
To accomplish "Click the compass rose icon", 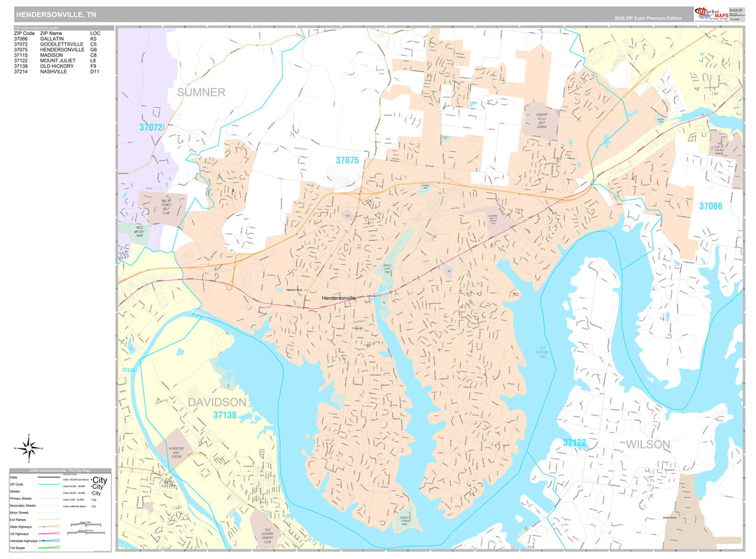I will 29,448.
